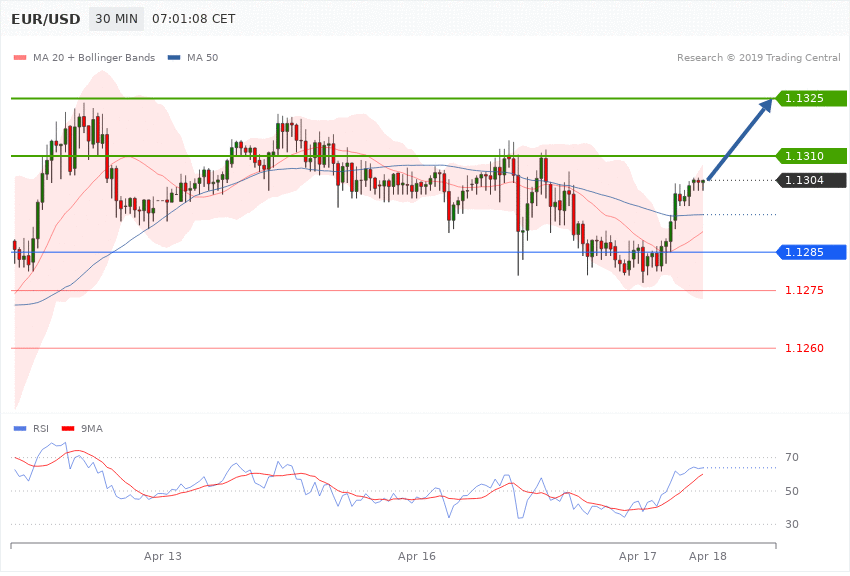This screenshot has width=850, height=576.
Task: Click the Apr 18 date axis label
Action: tap(708, 556)
